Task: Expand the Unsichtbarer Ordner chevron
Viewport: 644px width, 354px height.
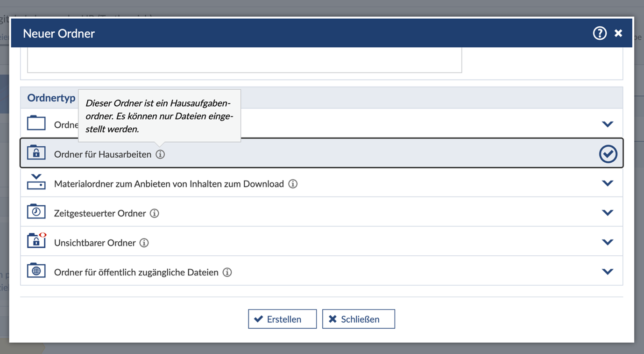Action: [x=608, y=242]
